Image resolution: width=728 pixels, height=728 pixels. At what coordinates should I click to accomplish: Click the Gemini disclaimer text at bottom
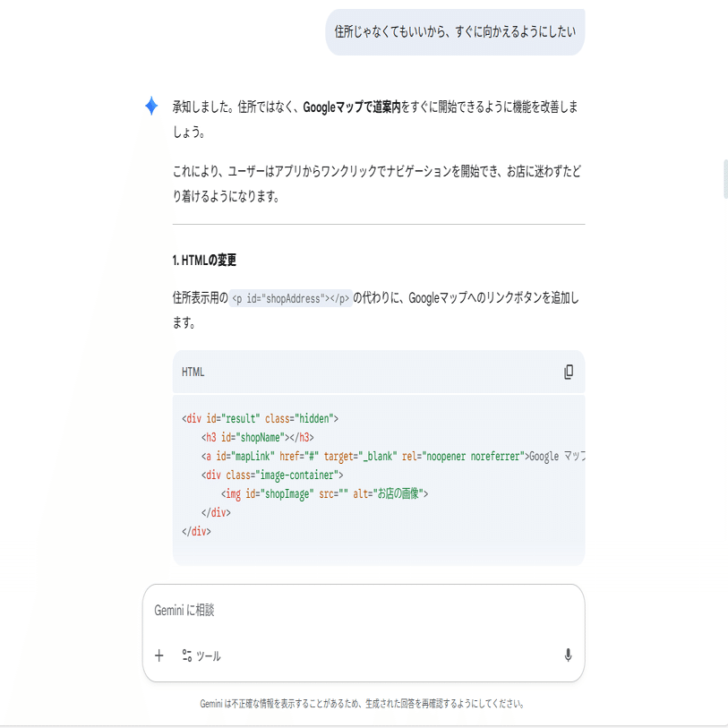point(363,704)
